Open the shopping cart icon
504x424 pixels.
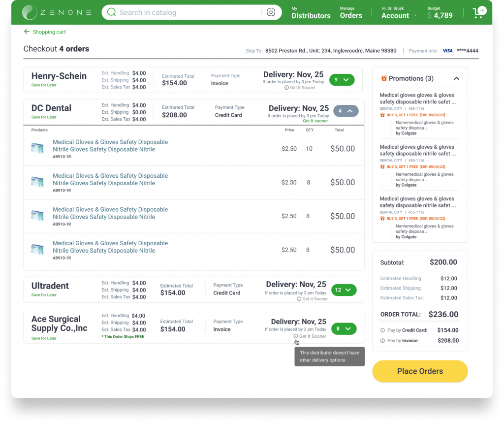click(478, 13)
